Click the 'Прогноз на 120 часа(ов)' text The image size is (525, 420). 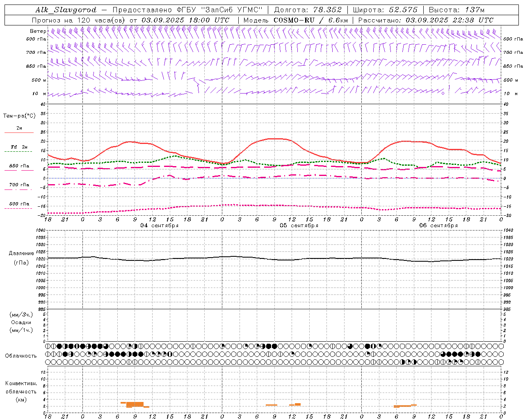(79, 20)
